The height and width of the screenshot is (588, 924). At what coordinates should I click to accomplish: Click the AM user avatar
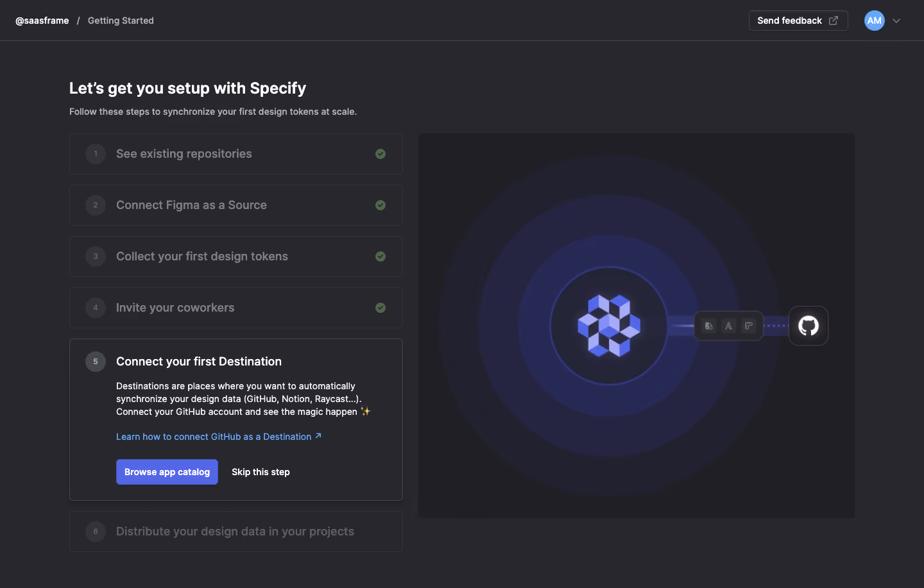(875, 21)
